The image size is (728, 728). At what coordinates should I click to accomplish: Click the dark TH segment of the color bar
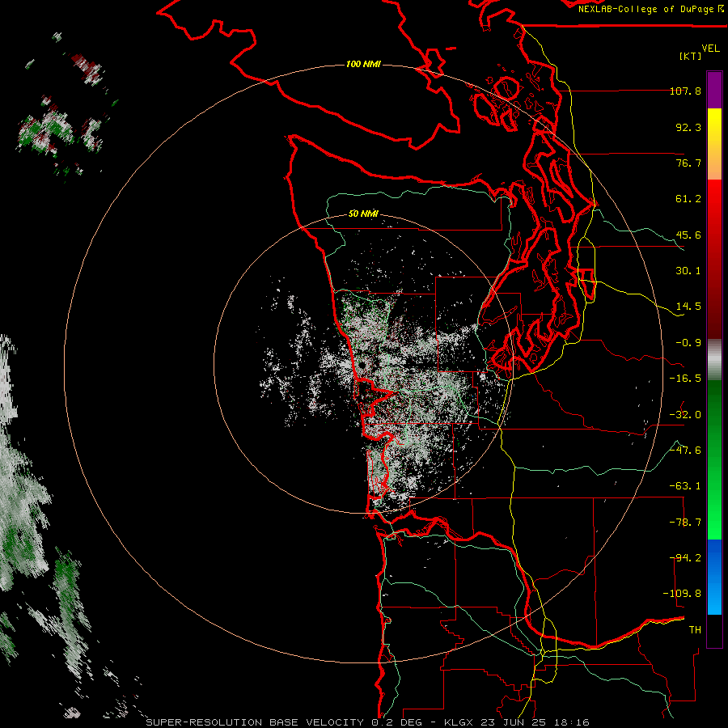click(x=714, y=631)
